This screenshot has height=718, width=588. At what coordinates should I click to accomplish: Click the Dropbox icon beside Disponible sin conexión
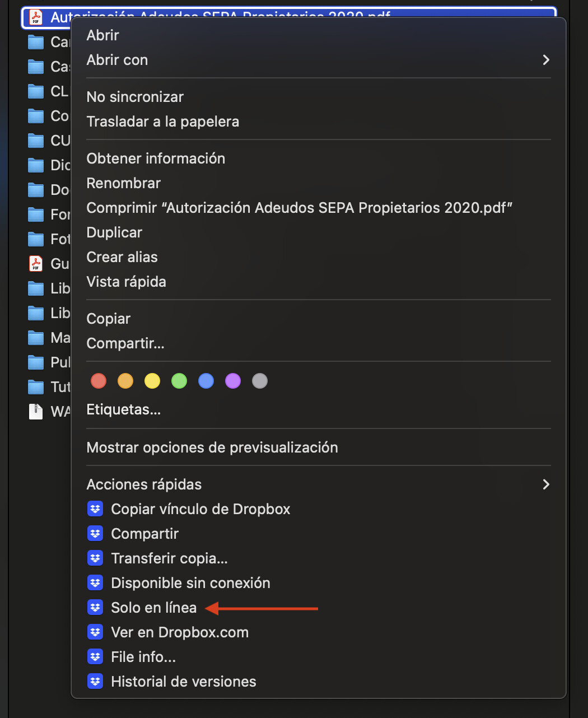click(x=95, y=583)
